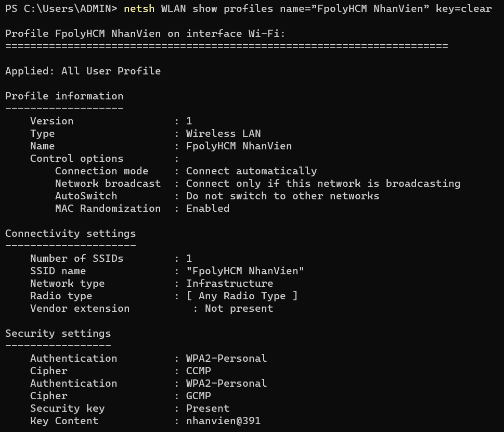Click the Key Content value 'nhanvien@391'
Screen dimensions: 504x432
pyautogui.click(x=223, y=421)
